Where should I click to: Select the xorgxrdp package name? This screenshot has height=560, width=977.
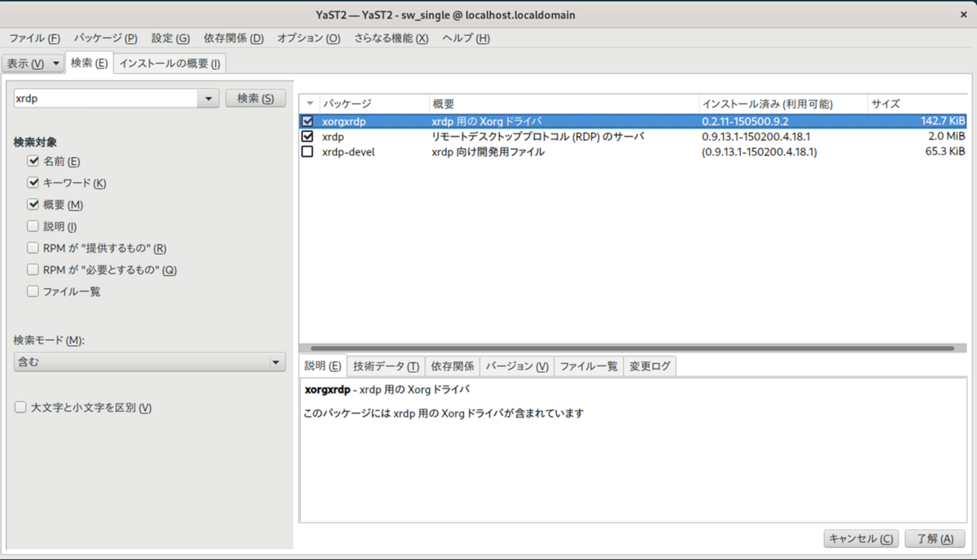coord(344,121)
